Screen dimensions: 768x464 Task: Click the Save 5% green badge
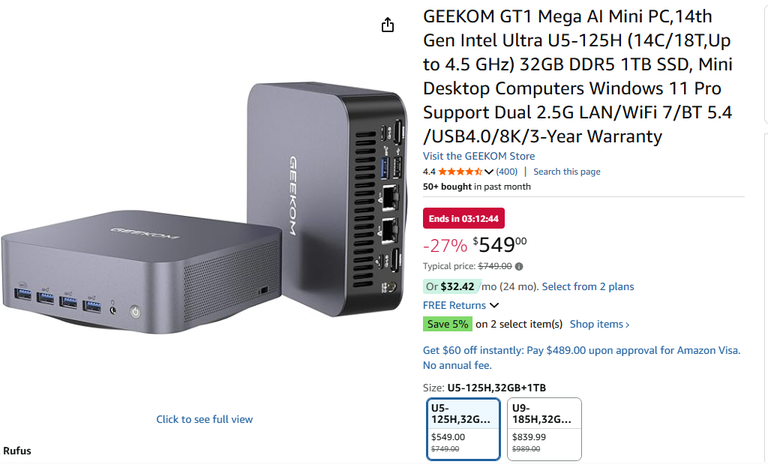point(448,324)
